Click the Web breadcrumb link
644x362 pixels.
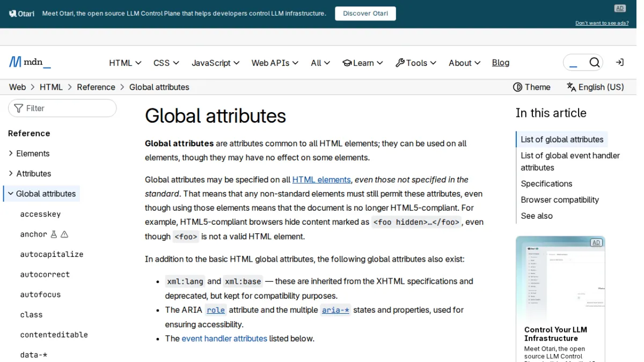pos(17,87)
